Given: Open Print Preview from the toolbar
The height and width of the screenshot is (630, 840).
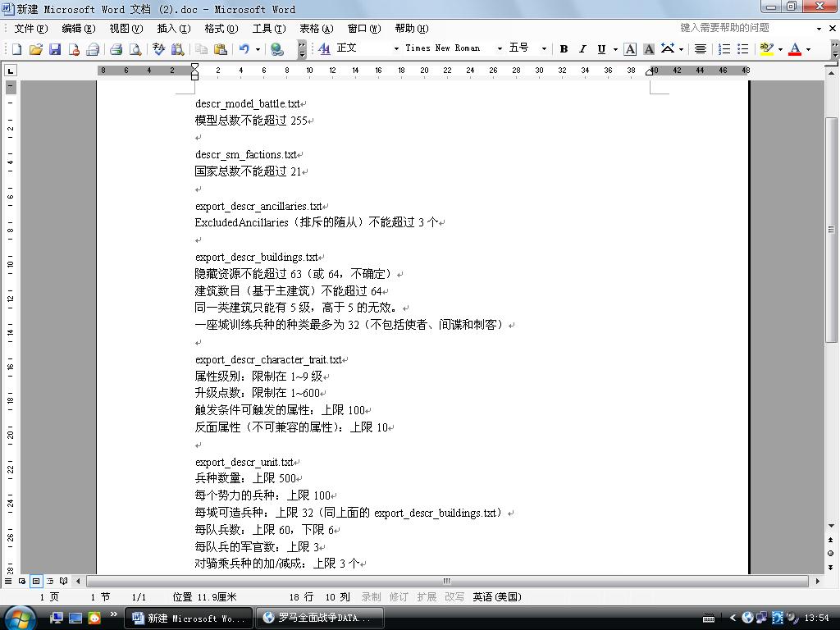Looking at the screenshot, I should click(135, 49).
